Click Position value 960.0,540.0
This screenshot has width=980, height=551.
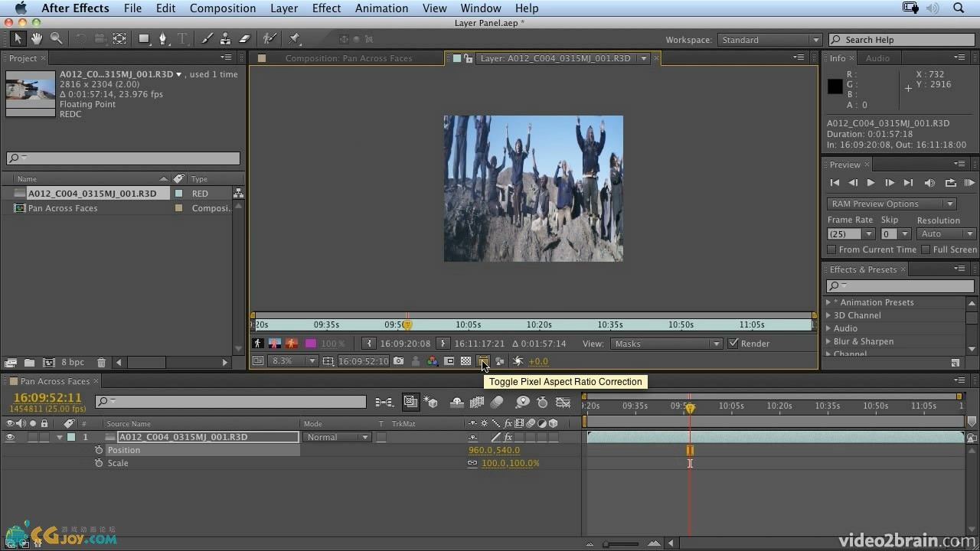[x=494, y=450]
